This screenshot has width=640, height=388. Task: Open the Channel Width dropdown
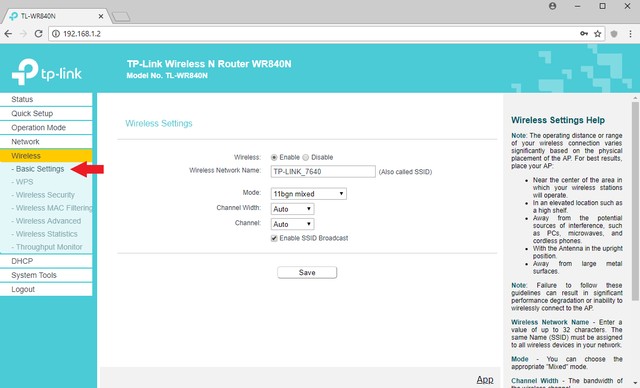tap(292, 209)
